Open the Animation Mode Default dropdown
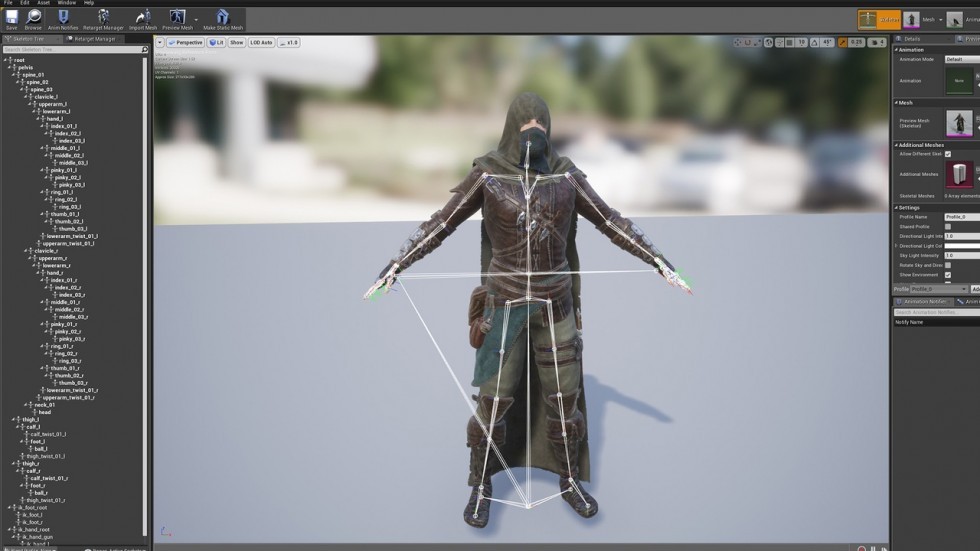 [962, 59]
